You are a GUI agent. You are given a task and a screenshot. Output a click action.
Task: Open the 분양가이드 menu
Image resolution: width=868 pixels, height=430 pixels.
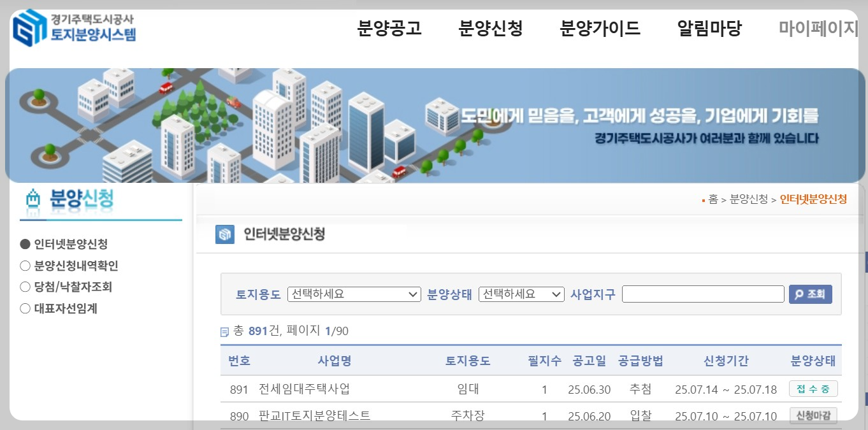pyautogui.click(x=600, y=29)
